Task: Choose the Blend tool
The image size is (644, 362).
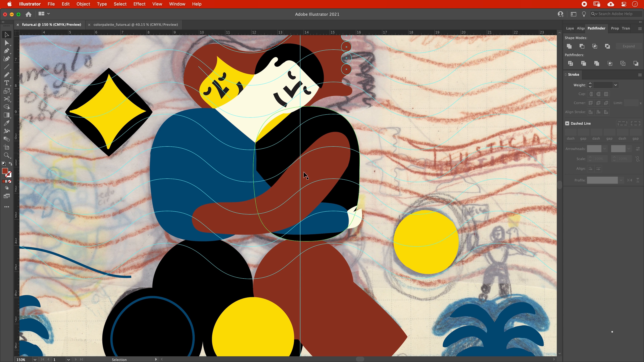Action: [7, 139]
